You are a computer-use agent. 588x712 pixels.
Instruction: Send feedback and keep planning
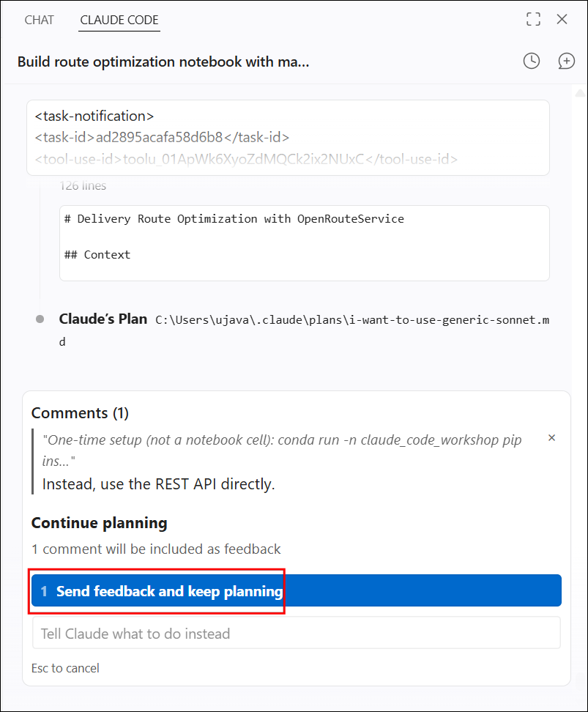[x=296, y=590]
